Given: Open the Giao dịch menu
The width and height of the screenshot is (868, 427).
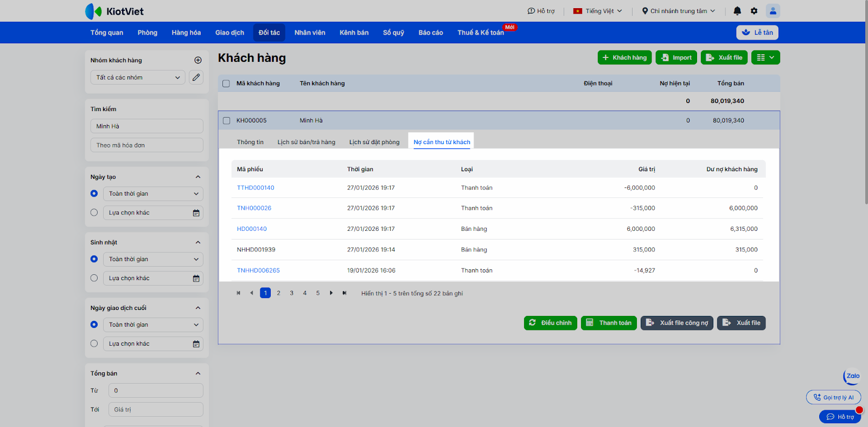Looking at the screenshot, I should (229, 33).
